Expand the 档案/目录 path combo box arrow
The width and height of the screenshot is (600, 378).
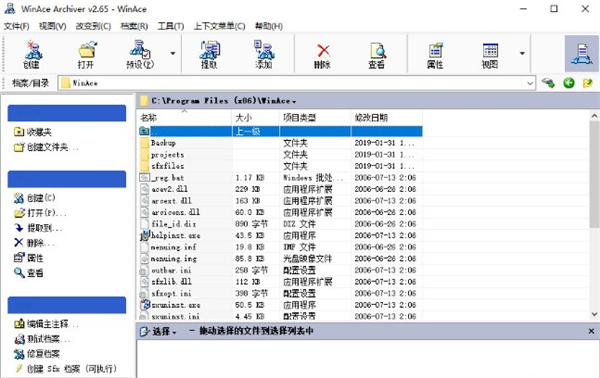[530, 83]
